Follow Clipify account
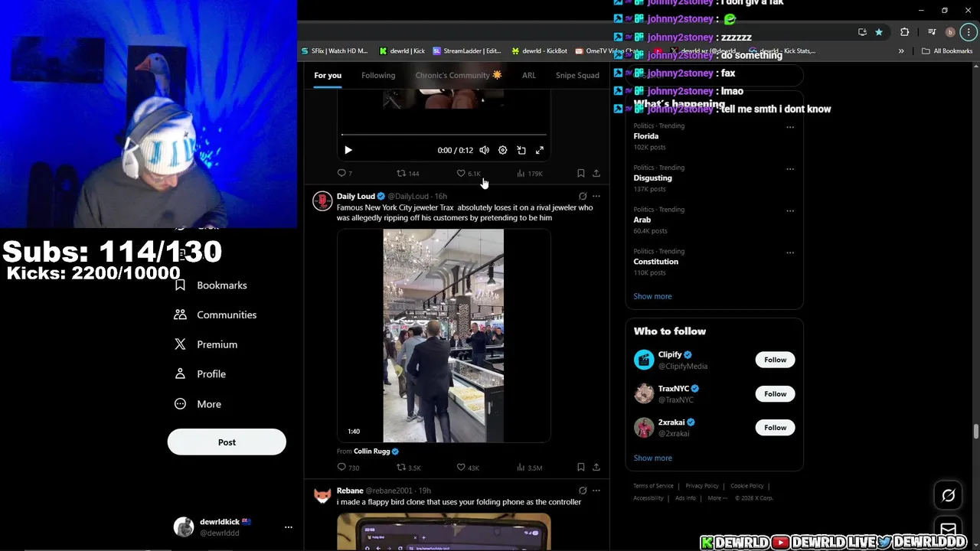 pos(775,360)
